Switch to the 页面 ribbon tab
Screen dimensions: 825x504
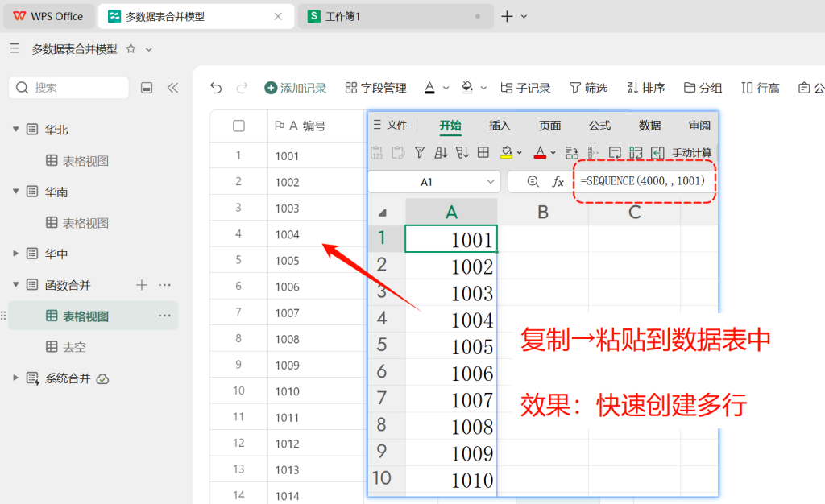coord(549,125)
